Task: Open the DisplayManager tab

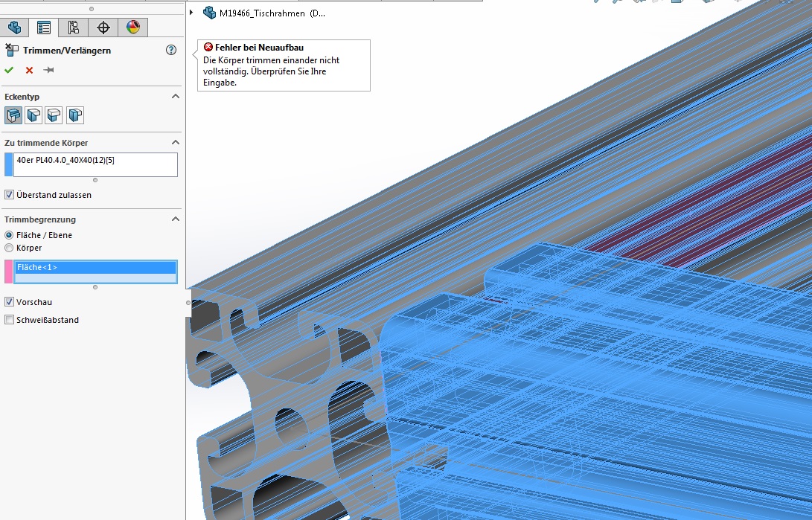Action: [132, 27]
